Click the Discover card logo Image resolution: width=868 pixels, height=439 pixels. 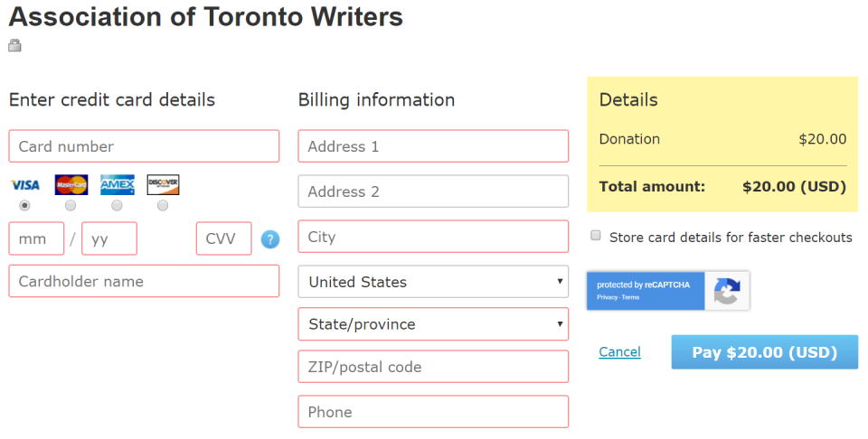coord(163,185)
